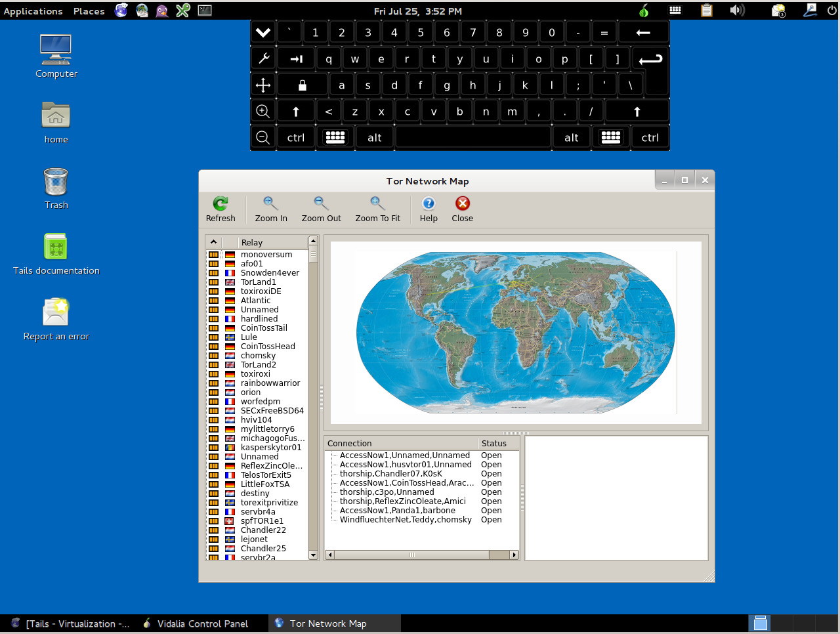Open the Trash desktop icon
The image size is (840, 634).
(56, 188)
